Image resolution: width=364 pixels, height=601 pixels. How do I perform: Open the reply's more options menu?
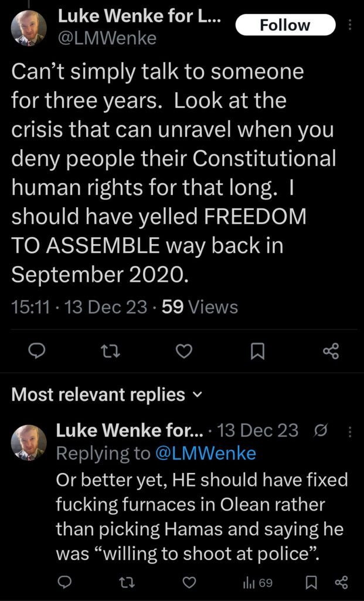[x=349, y=430]
